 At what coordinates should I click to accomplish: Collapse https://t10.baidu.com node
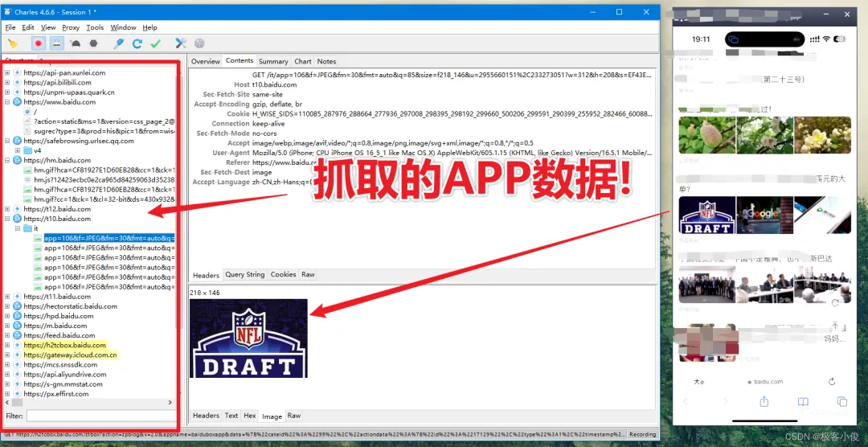pyautogui.click(x=7, y=219)
